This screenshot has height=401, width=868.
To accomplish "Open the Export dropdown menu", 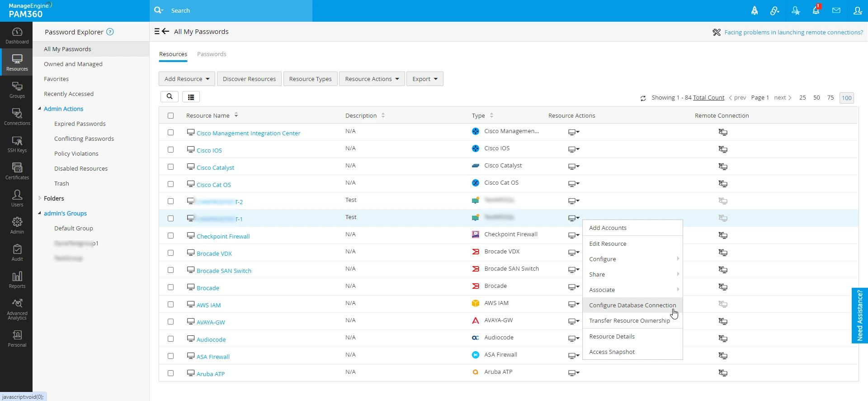I will coord(425,79).
